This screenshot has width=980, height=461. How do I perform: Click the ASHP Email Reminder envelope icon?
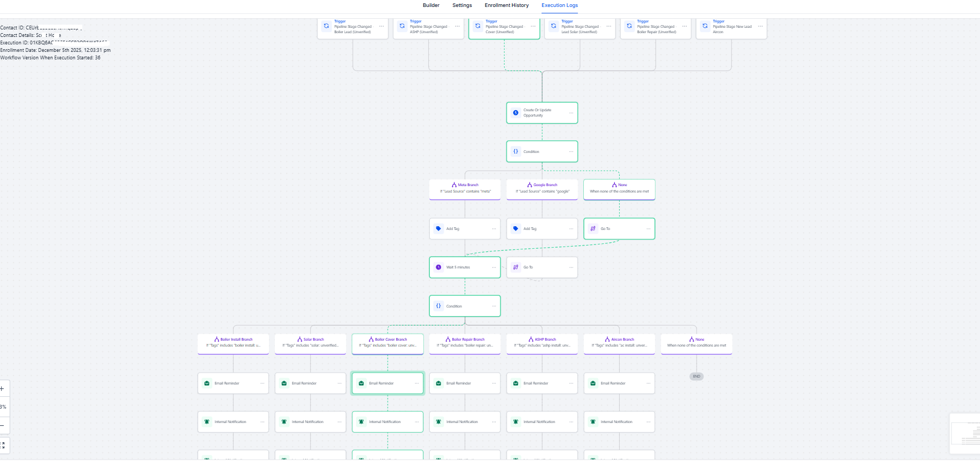click(515, 383)
